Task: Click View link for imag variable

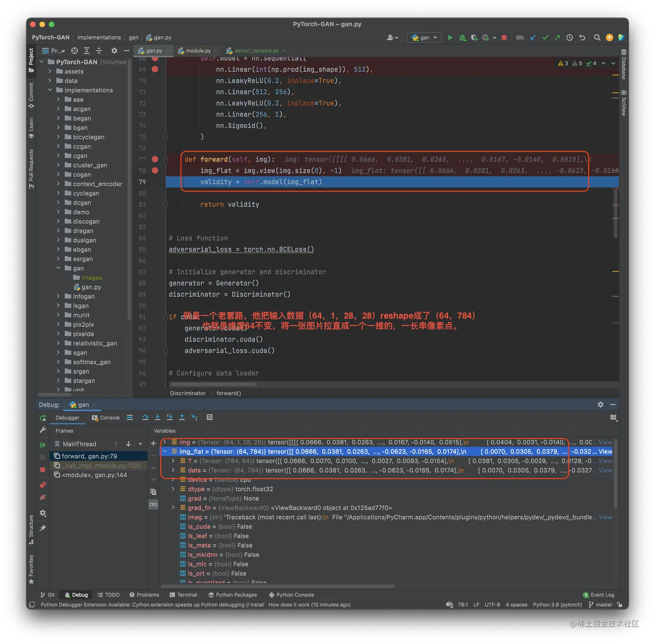Action: point(605,517)
